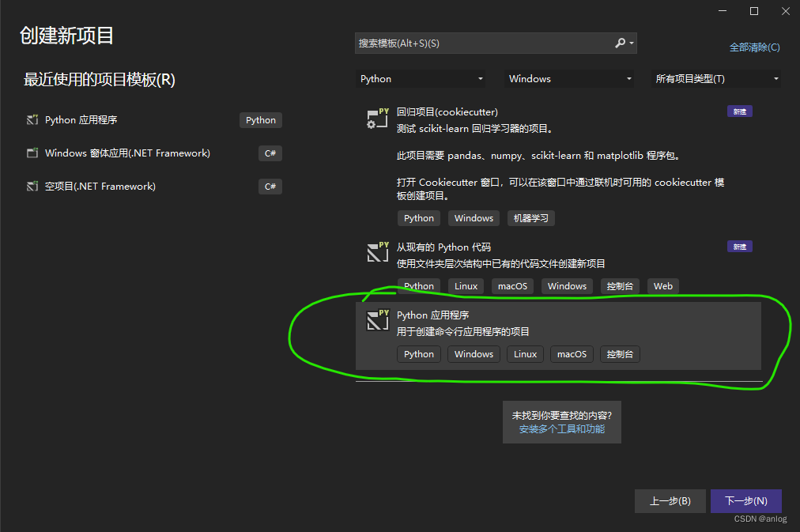Select recent template 空项目(.NET Framework)

coord(153,187)
